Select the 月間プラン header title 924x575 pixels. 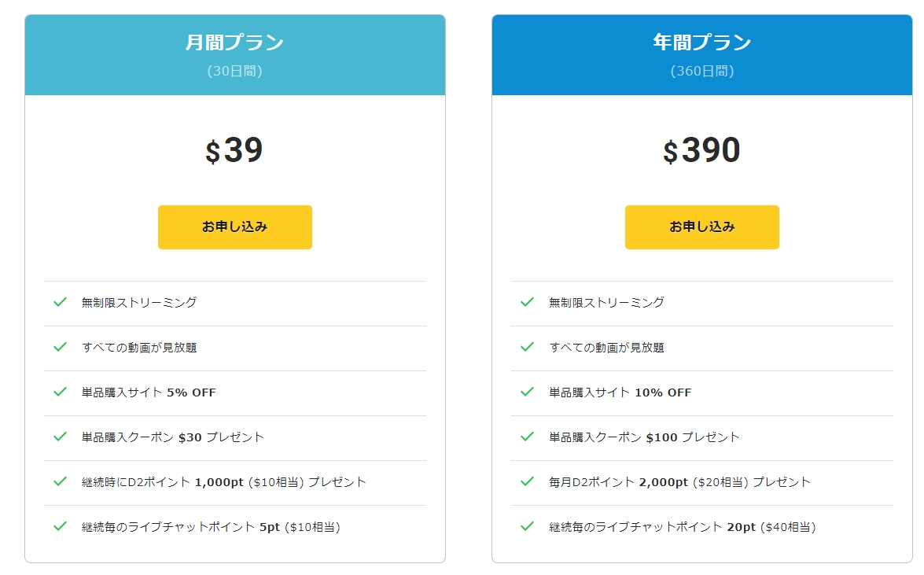click(234, 42)
